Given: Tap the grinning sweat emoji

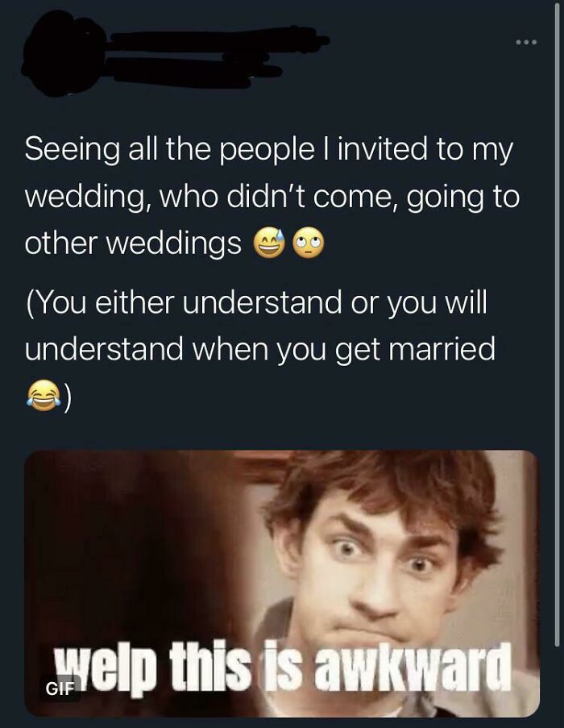Looking at the screenshot, I should (x=268, y=243).
